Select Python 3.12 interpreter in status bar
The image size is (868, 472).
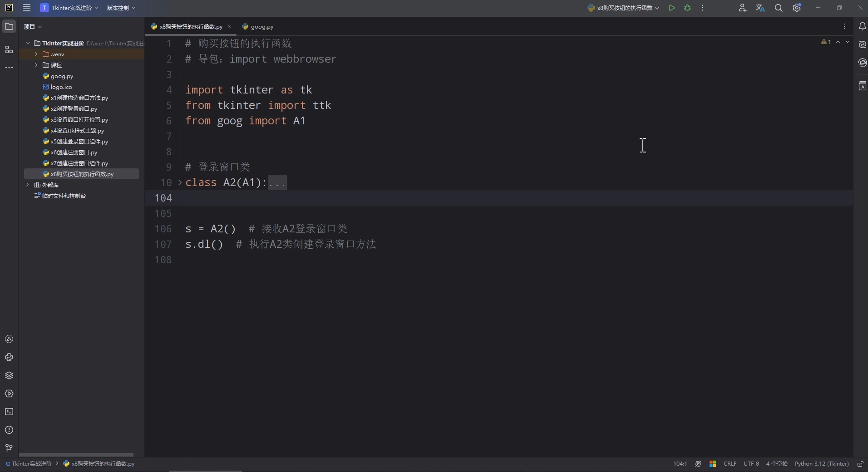[822, 464]
